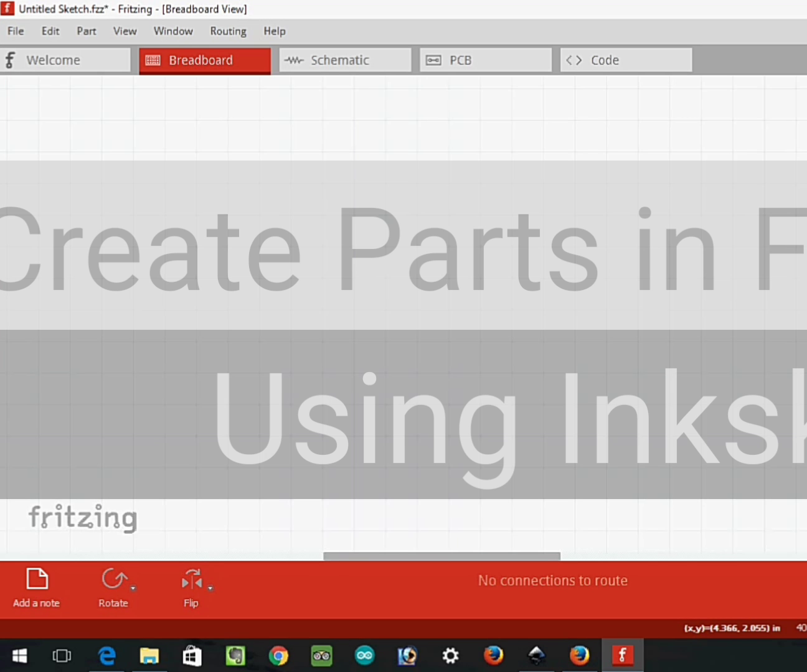Open the Rotate dropdown arrow
The width and height of the screenshot is (807, 672).
point(132,590)
